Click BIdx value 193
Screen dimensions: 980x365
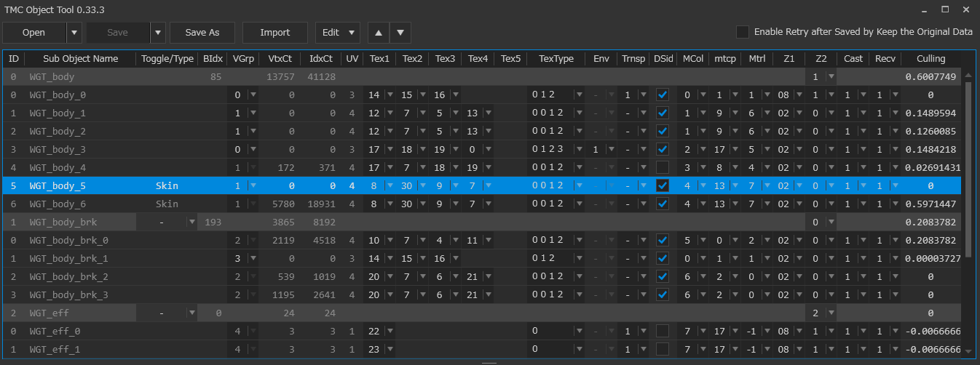tap(213, 222)
